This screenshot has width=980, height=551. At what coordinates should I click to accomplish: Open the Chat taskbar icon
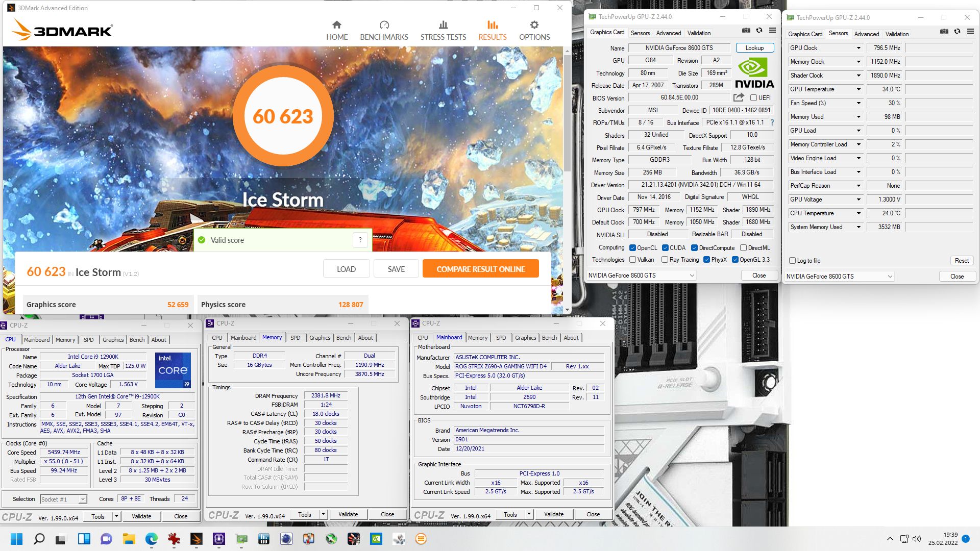click(x=106, y=539)
